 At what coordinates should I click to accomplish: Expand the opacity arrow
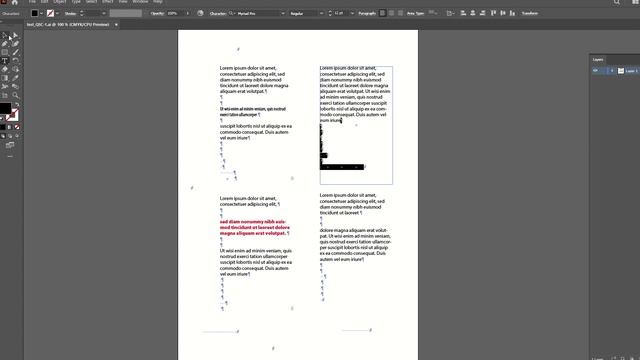[x=187, y=13]
